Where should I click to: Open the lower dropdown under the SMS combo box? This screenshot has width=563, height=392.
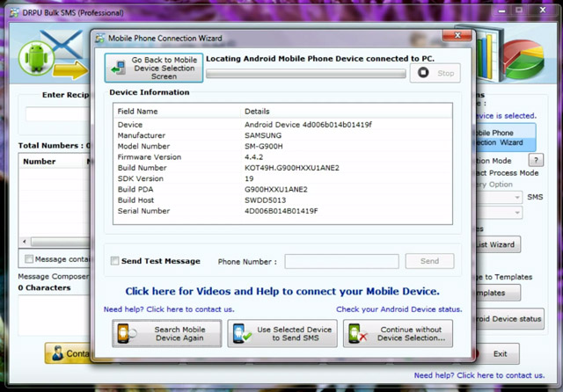516,213
